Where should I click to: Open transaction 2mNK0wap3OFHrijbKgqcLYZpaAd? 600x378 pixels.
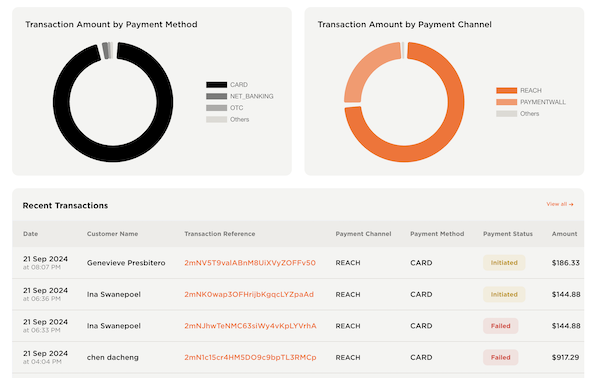pos(249,294)
